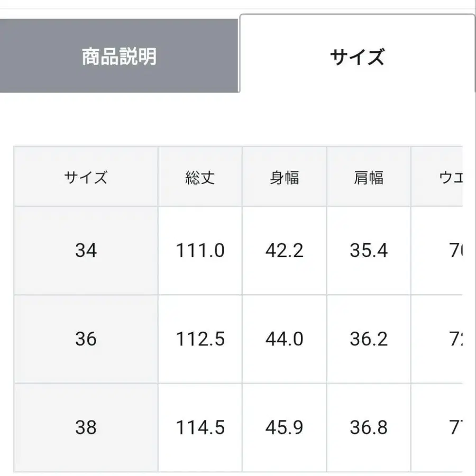Click the 45.9 body width cell
The image size is (476, 476).
click(284, 427)
